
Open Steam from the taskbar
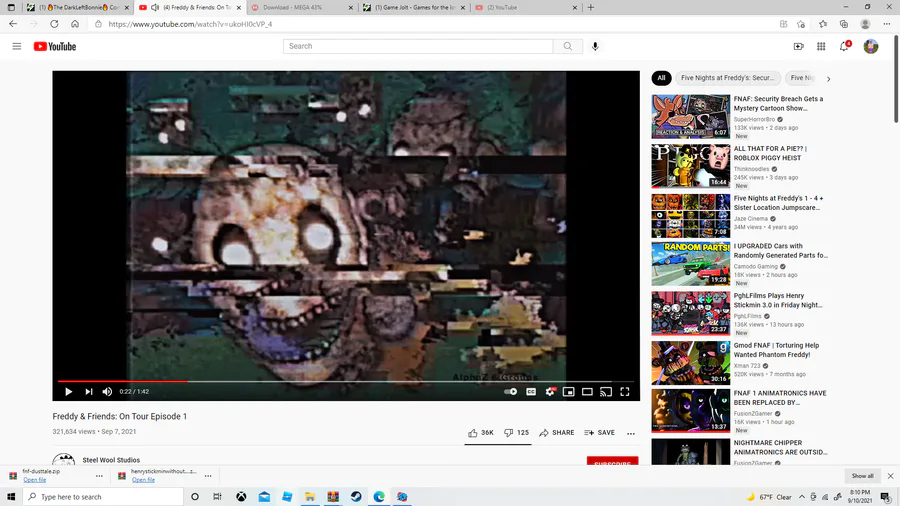356,496
